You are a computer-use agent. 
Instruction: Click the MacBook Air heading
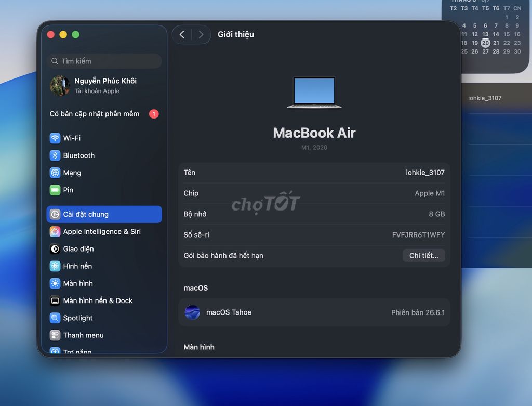[x=314, y=133]
